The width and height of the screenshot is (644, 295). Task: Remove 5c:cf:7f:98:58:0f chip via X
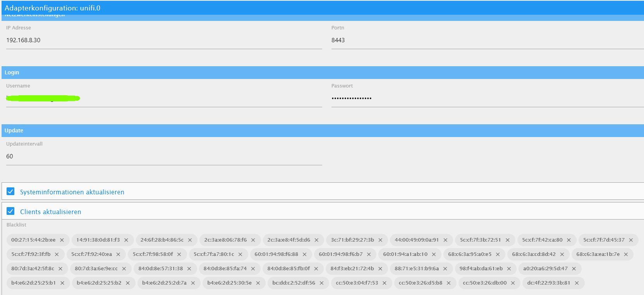tap(179, 254)
